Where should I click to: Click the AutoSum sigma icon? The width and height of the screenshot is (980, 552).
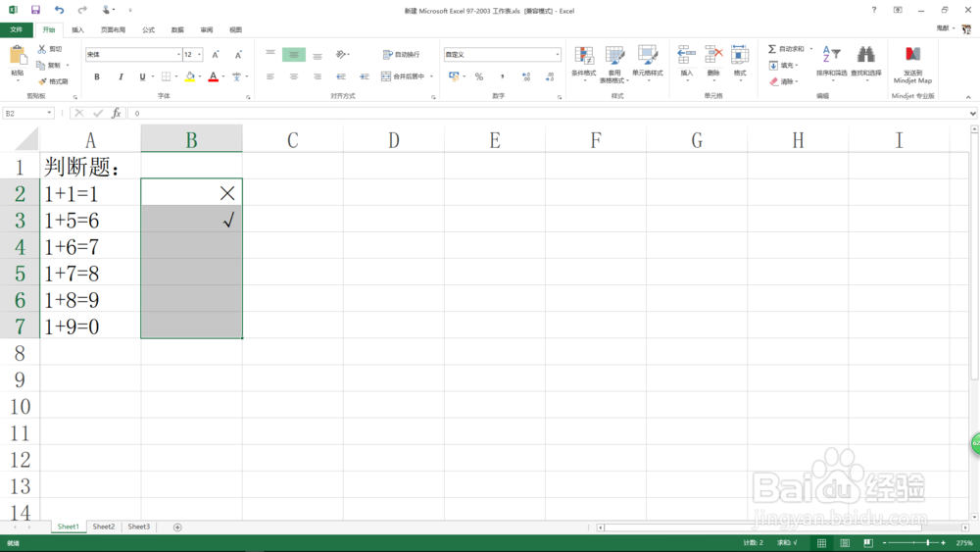[772, 49]
